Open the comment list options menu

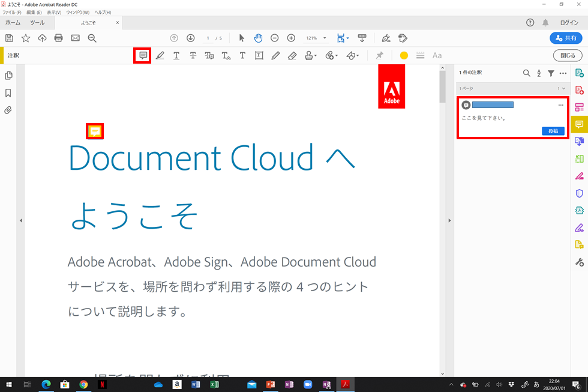point(563,73)
